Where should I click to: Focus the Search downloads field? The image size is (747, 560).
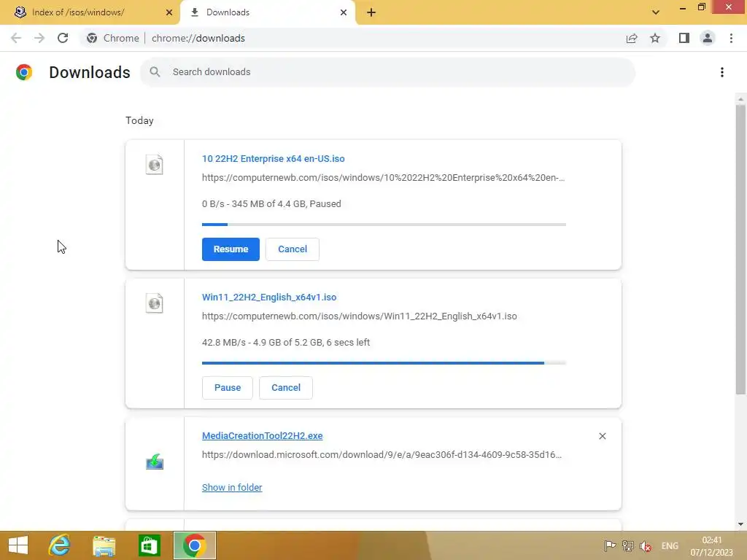388,72
